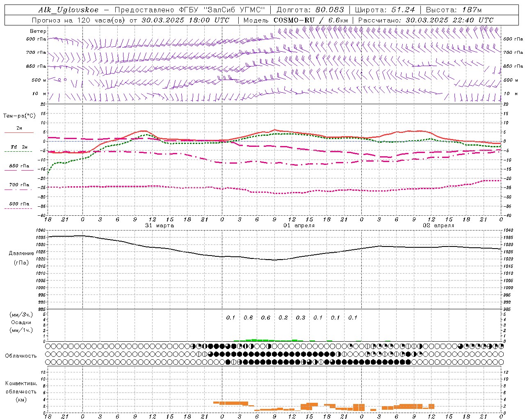Image resolution: width=525 pixels, height=420 pixels.
Task: Click the Конвективн. convective cloud label
Action: pyautogui.click(x=21, y=383)
